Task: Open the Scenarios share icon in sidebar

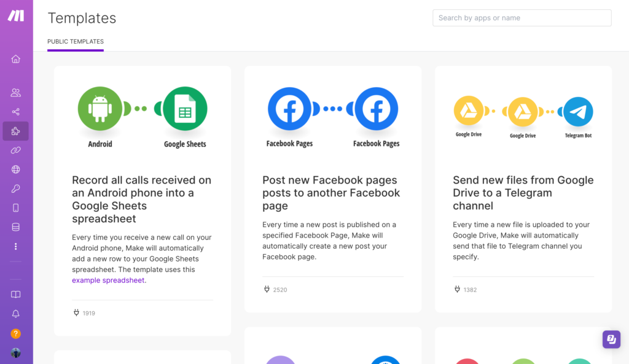Action: [x=15, y=112]
